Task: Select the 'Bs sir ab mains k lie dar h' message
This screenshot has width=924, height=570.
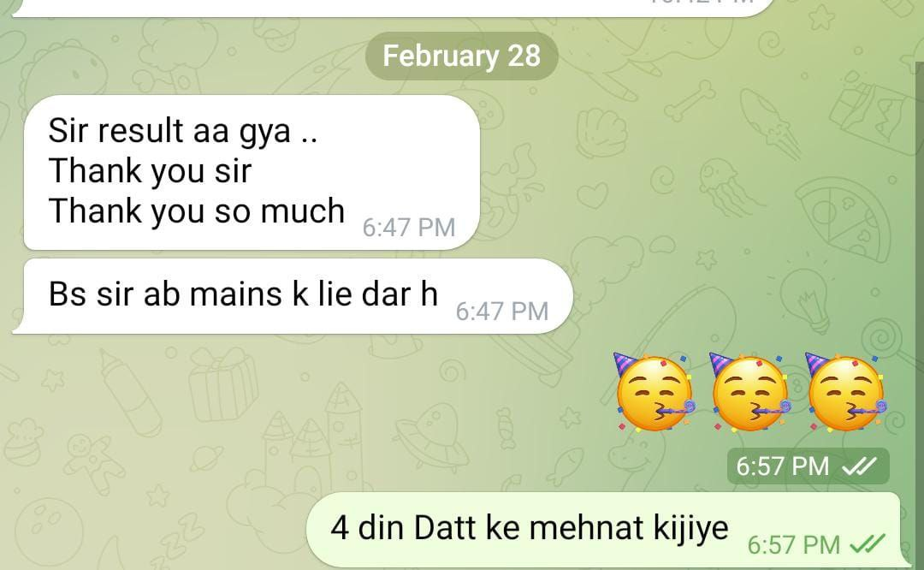Action: pos(293,296)
